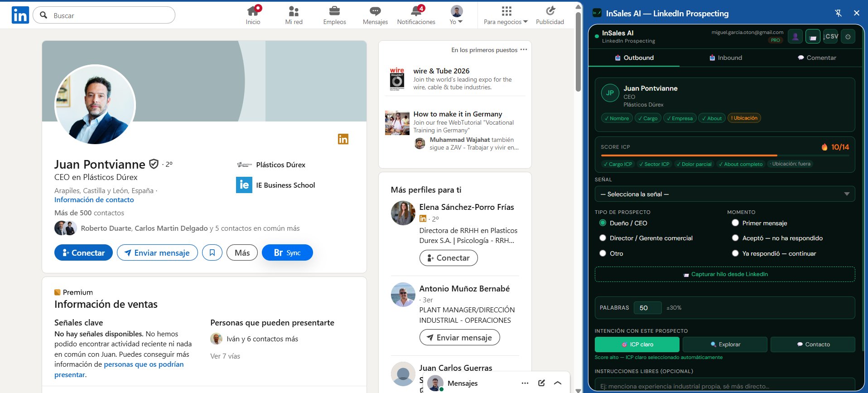Click the LinkedIn page scrollbar
The image size is (868, 393).
(578, 52)
